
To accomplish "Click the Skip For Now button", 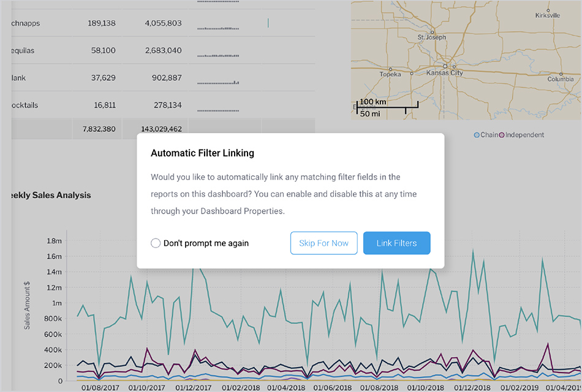I will [323, 243].
